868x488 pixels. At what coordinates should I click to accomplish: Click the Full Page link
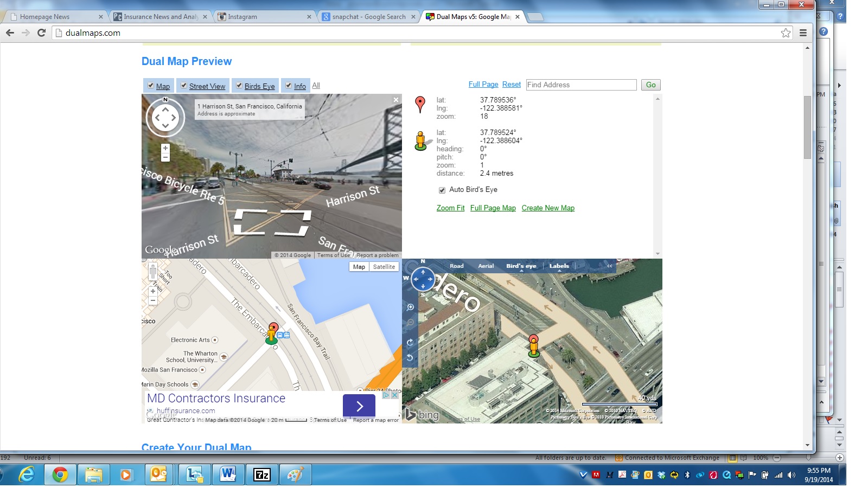click(x=483, y=85)
